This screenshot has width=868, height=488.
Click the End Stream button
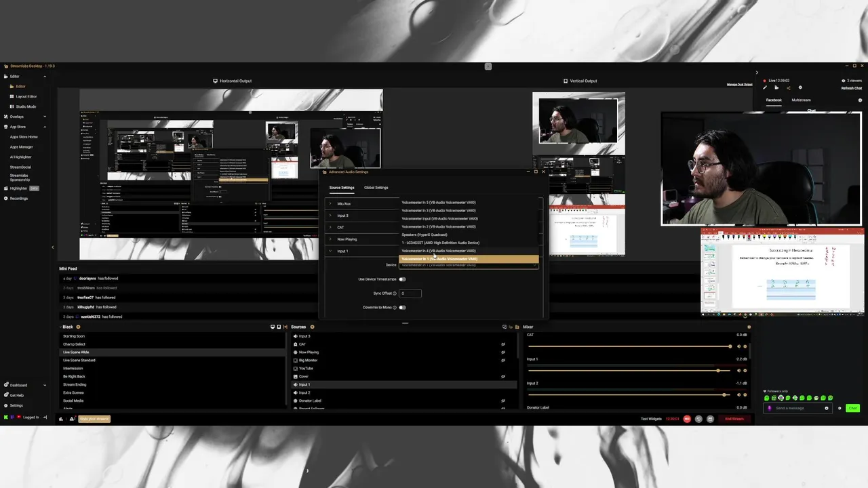(734, 419)
